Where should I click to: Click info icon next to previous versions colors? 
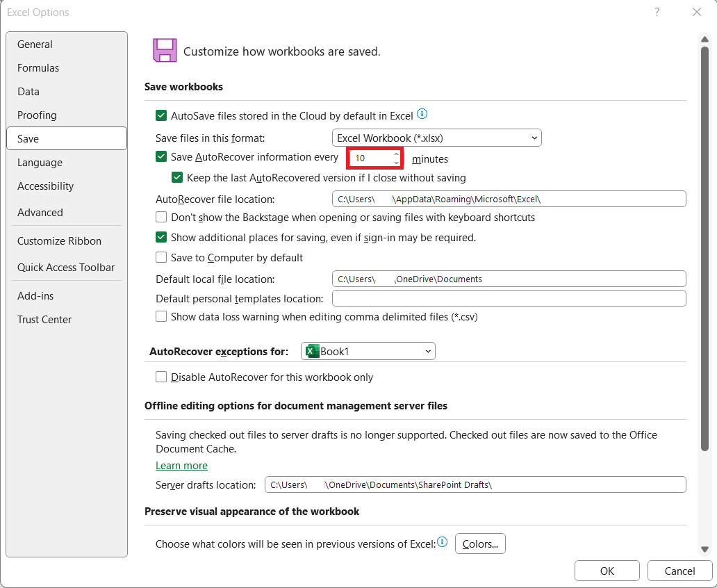click(x=442, y=542)
